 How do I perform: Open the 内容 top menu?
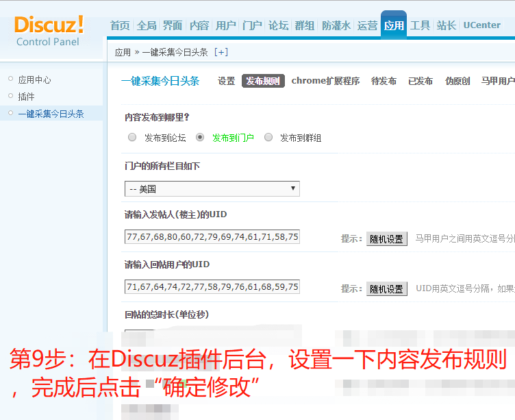pos(199,25)
